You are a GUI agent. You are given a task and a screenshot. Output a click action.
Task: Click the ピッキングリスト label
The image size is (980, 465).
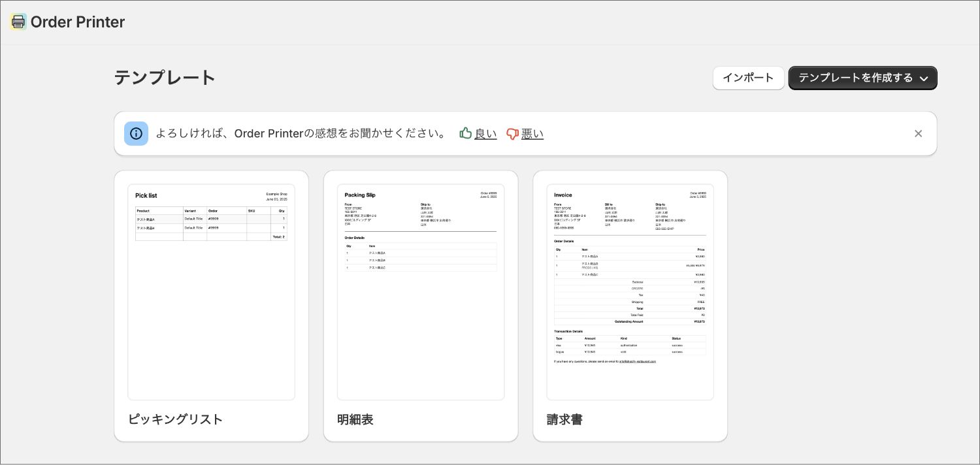coord(175,419)
